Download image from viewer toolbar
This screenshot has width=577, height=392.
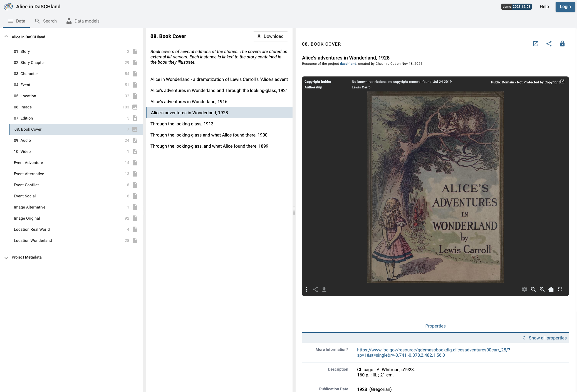pos(325,289)
